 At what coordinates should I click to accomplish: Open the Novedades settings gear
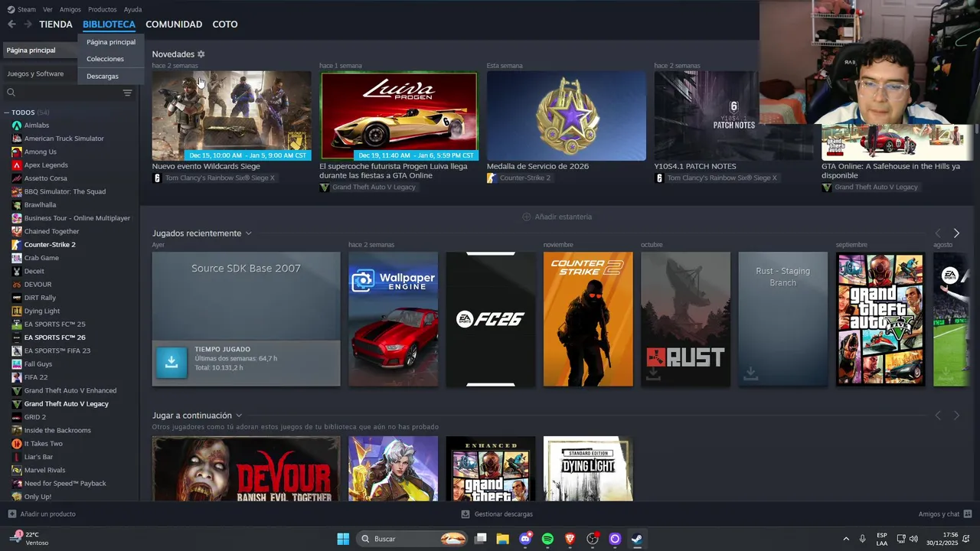201,54
